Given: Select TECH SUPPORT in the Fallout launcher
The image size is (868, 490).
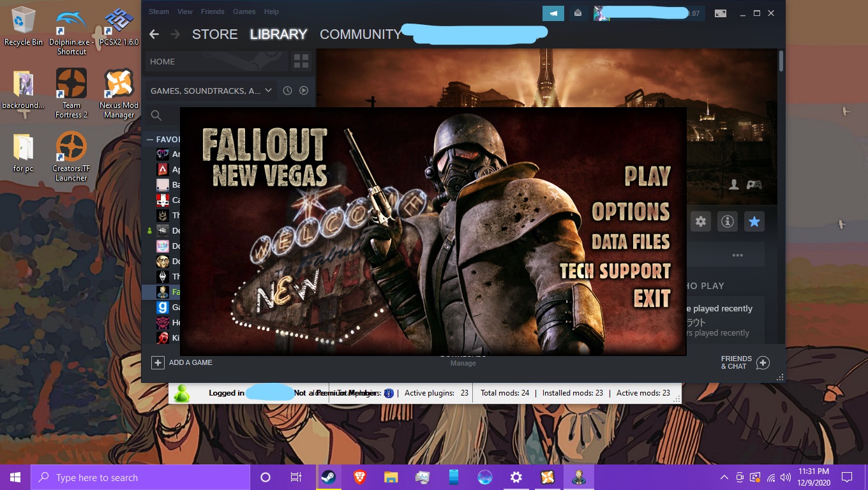Looking at the screenshot, I should (615, 271).
